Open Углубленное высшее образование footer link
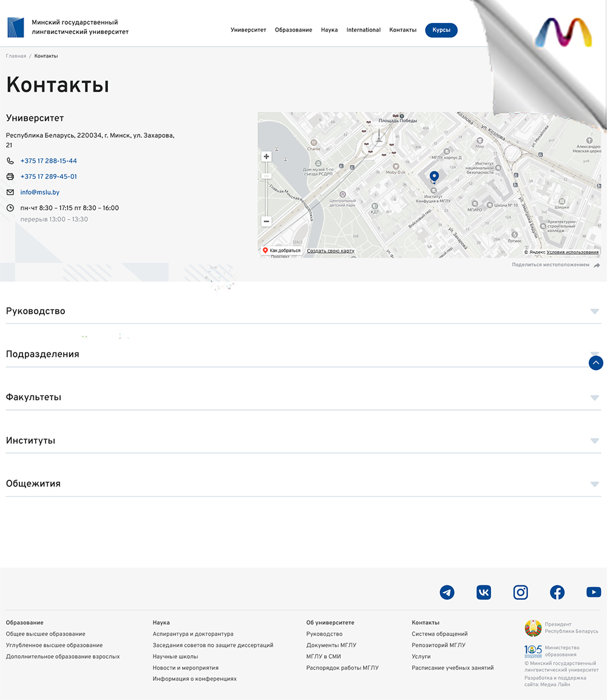 click(x=54, y=645)
